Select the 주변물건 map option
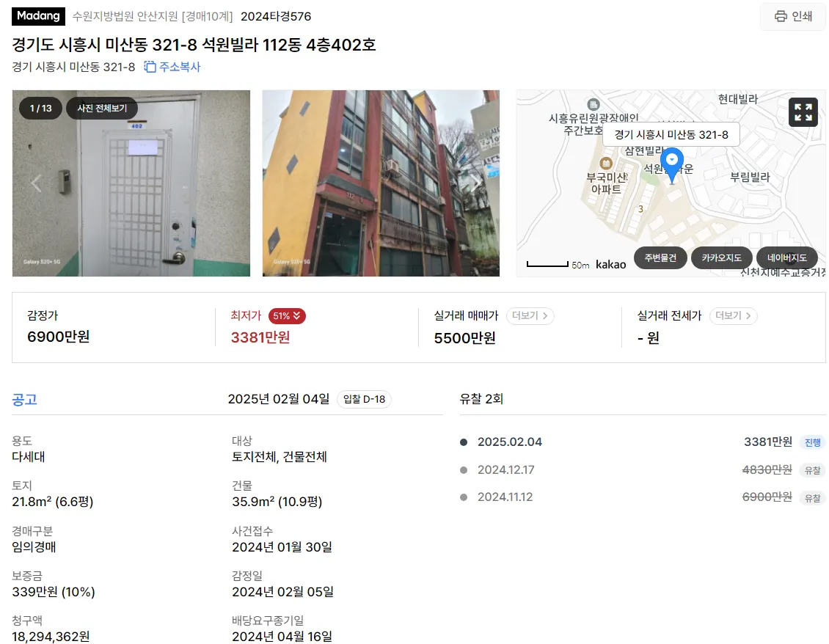 click(660, 257)
